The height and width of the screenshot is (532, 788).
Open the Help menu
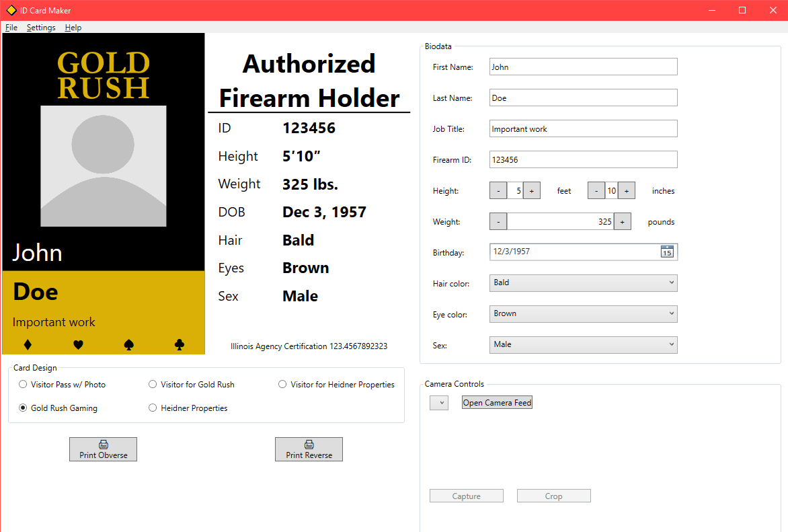73,27
